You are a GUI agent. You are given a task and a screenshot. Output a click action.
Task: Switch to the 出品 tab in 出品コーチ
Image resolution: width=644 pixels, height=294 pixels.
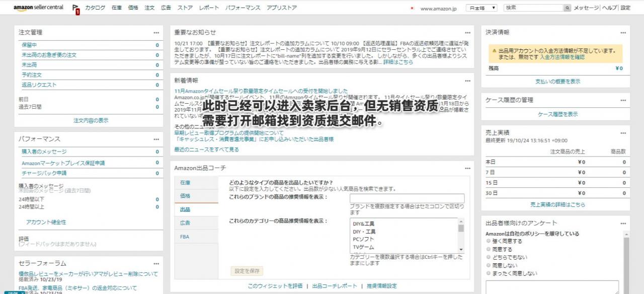click(197, 209)
